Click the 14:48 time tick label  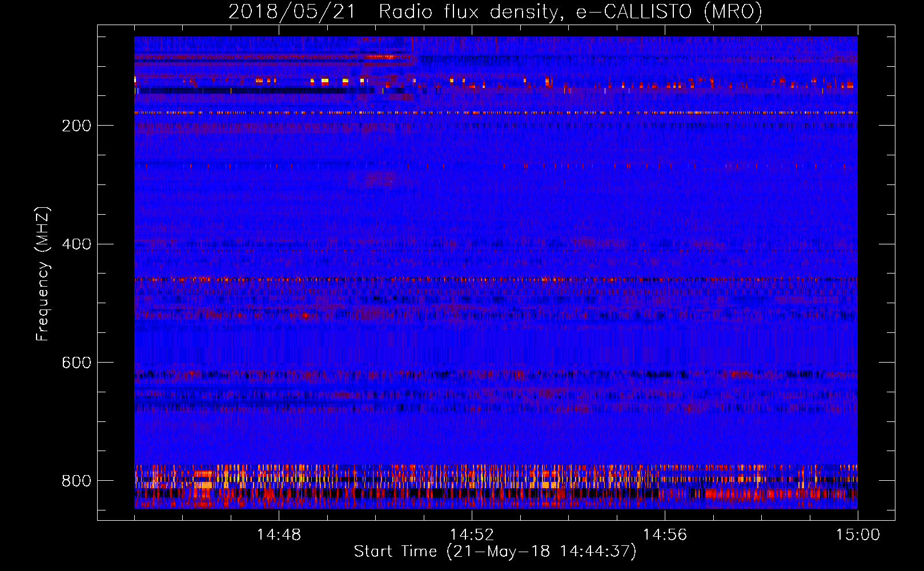279,535
